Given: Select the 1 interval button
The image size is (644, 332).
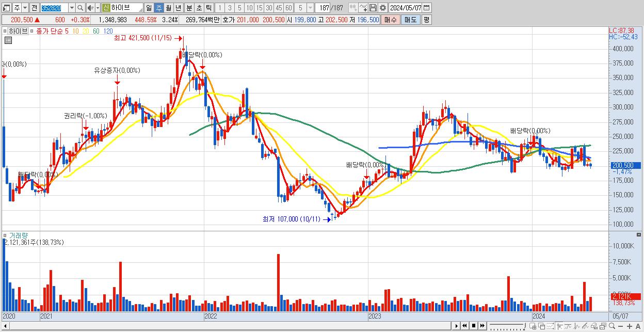Looking at the screenshot, I should pyautogui.click(x=219, y=8).
